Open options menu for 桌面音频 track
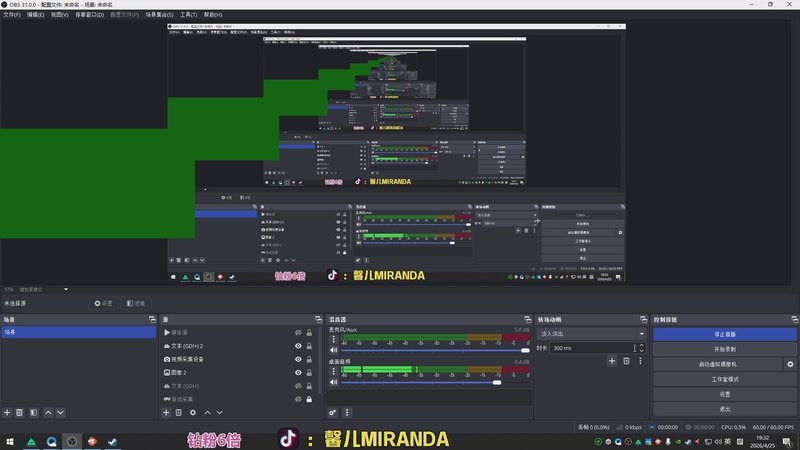This screenshot has height=450, width=800. [334, 371]
